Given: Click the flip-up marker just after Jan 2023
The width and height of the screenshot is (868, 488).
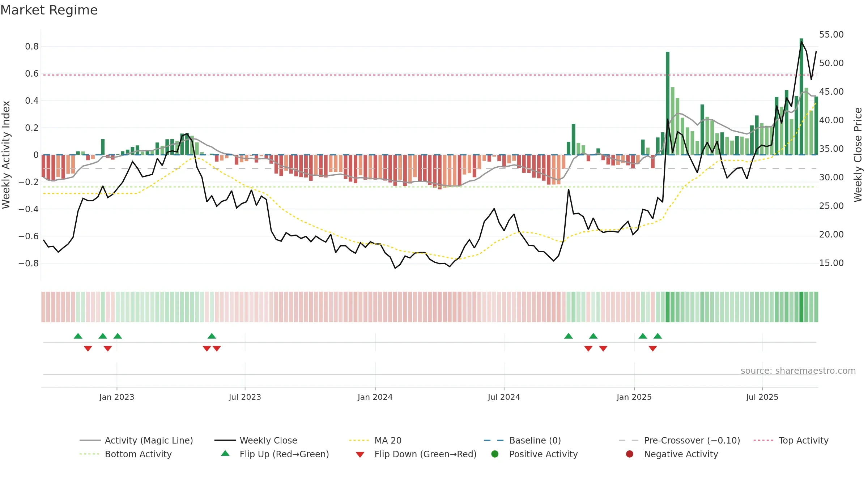Looking at the screenshot, I should coord(118,336).
